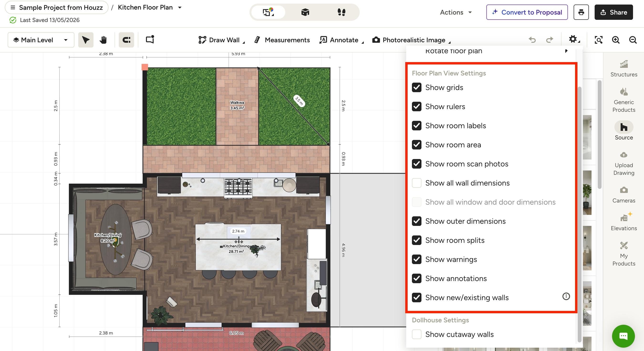
Task: Switch to 3D dollhouse view
Action: 305,12
